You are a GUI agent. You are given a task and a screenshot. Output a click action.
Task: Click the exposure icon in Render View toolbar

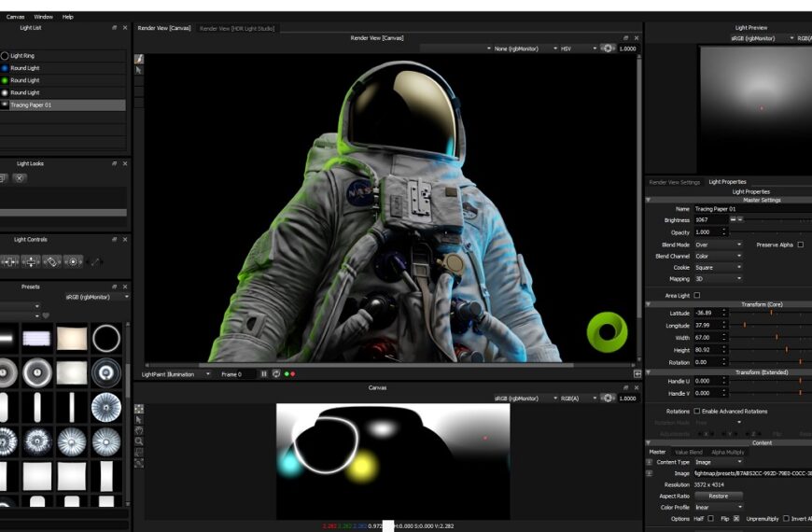(608, 49)
